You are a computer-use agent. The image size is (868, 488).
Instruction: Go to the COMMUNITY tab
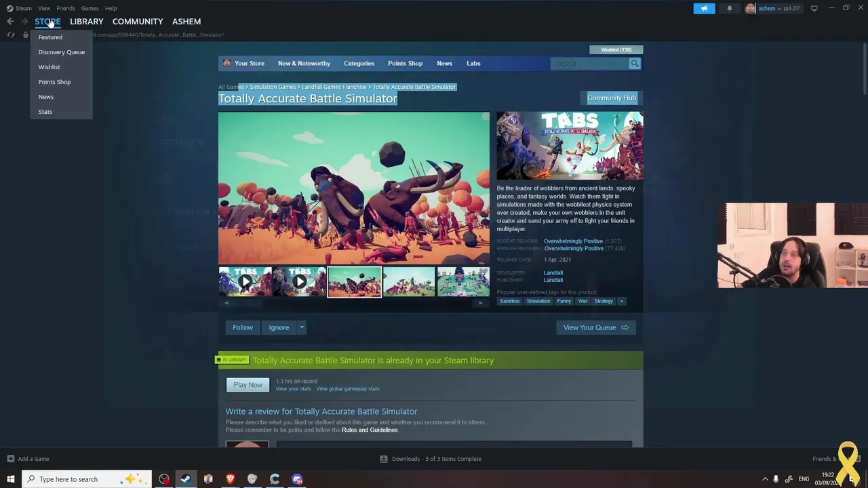[x=138, y=22]
